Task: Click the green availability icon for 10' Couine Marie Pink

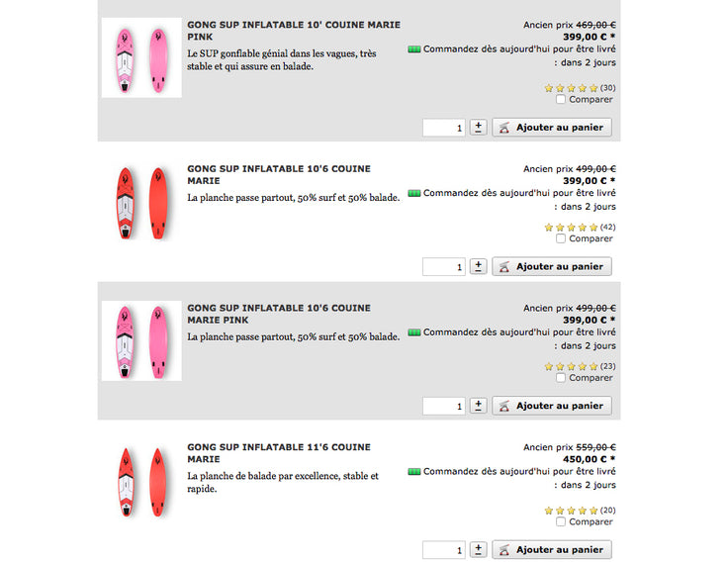Action: 413,48
